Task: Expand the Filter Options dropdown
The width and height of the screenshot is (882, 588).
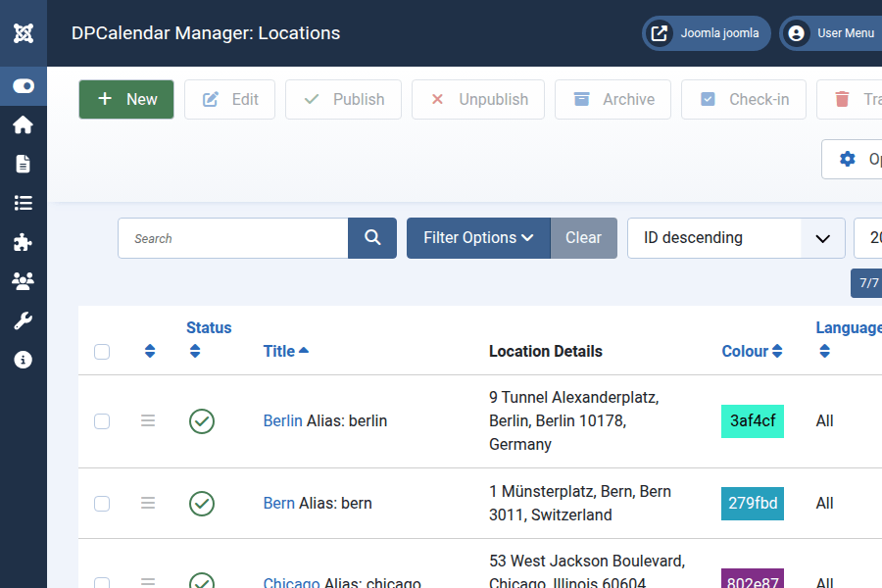Action: click(x=478, y=238)
